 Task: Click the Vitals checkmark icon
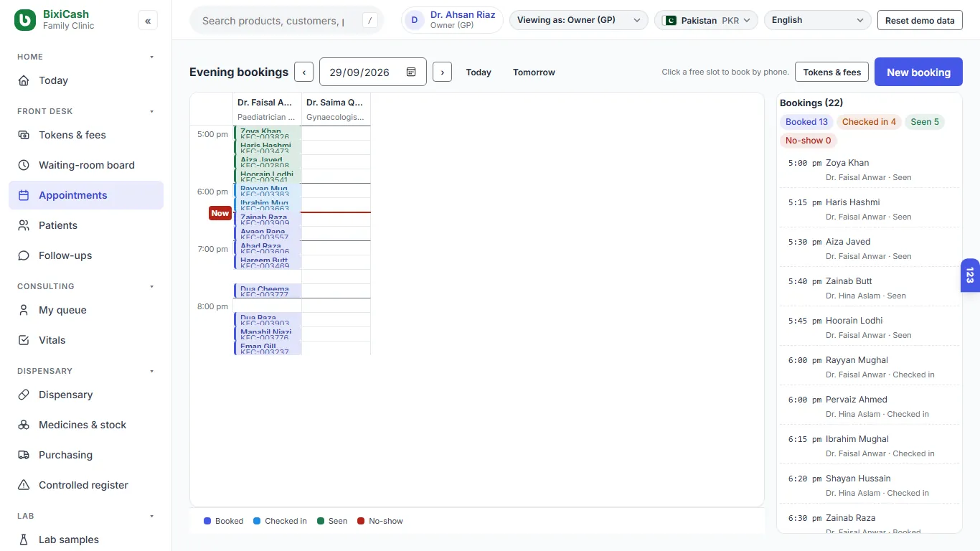pyautogui.click(x=24, y=340)
